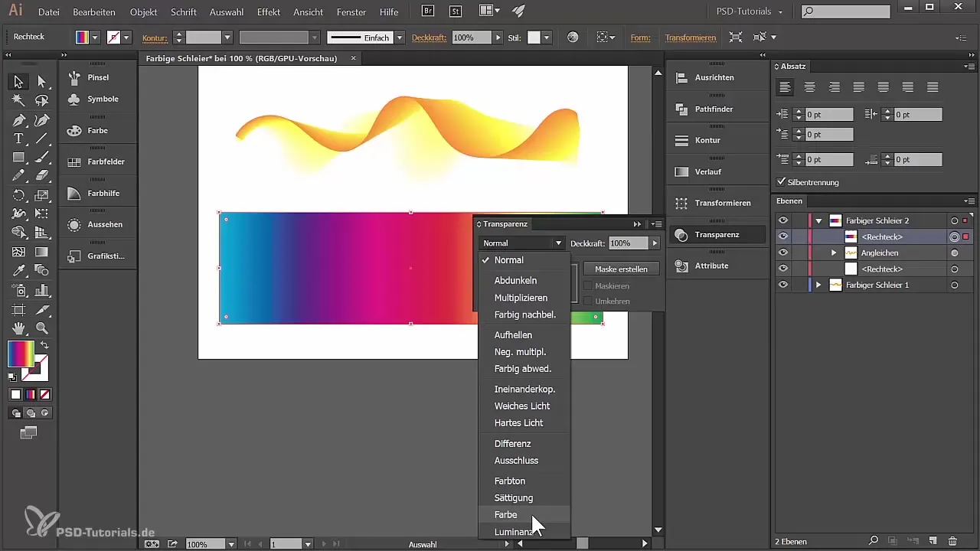Click the Deckkraft link in control bar
Viewport: 980px width, 551px height.
click(429, 37)
